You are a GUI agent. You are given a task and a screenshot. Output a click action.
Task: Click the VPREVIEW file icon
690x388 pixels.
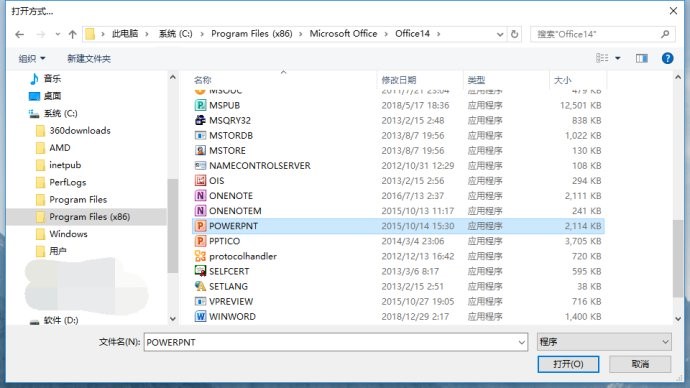[200, 301]
